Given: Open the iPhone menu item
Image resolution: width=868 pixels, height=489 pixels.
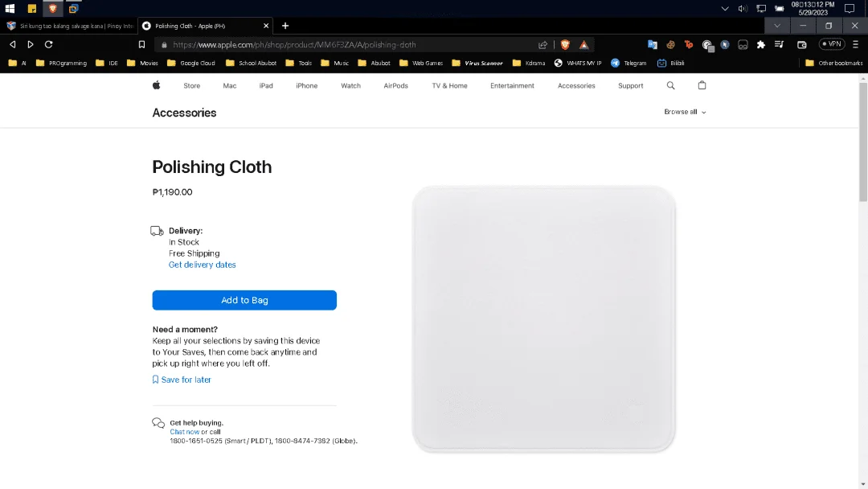Looking at the screenshot, I should pos(307,86).
